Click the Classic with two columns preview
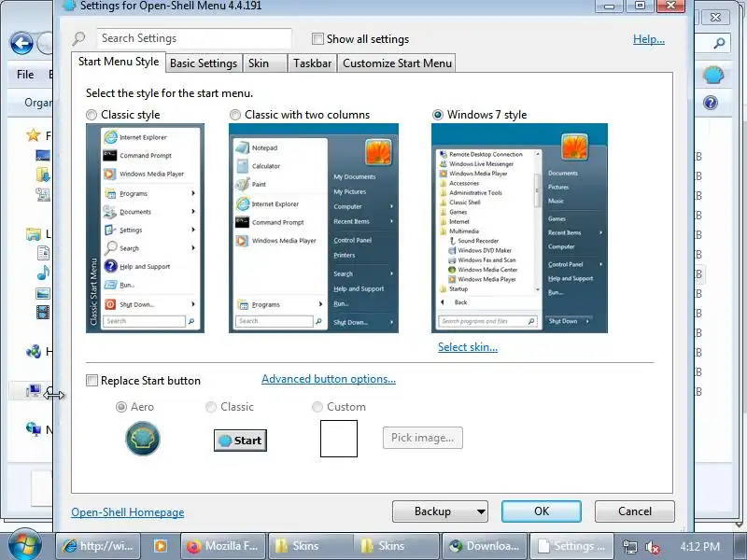Viewport: 747px width, 560px height. click(x=314, y=228)
